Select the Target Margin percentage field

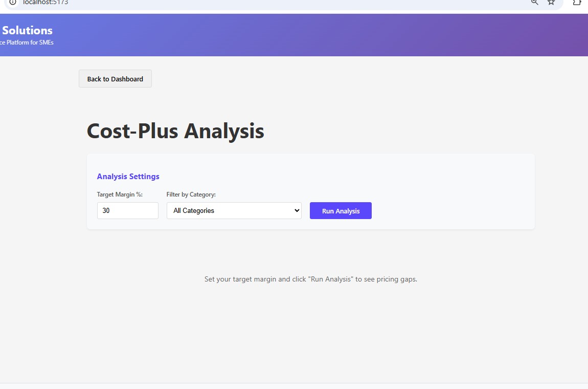coord(127,210)
